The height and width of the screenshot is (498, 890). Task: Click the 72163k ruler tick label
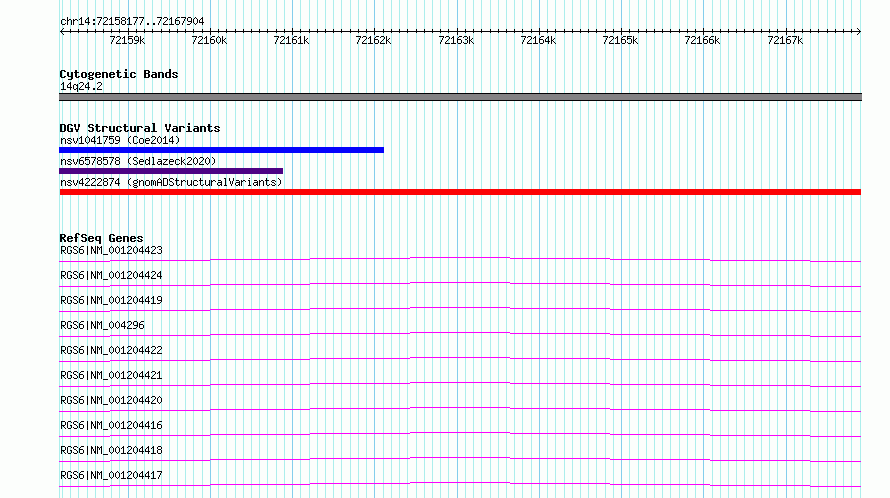click(x=456, y=40)
